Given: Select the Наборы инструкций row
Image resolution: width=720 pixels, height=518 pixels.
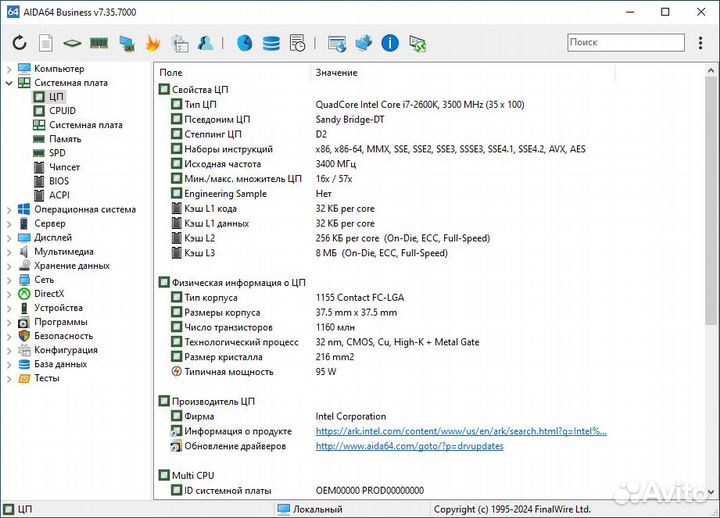Looking at the screenshot, I should (378, 149).
